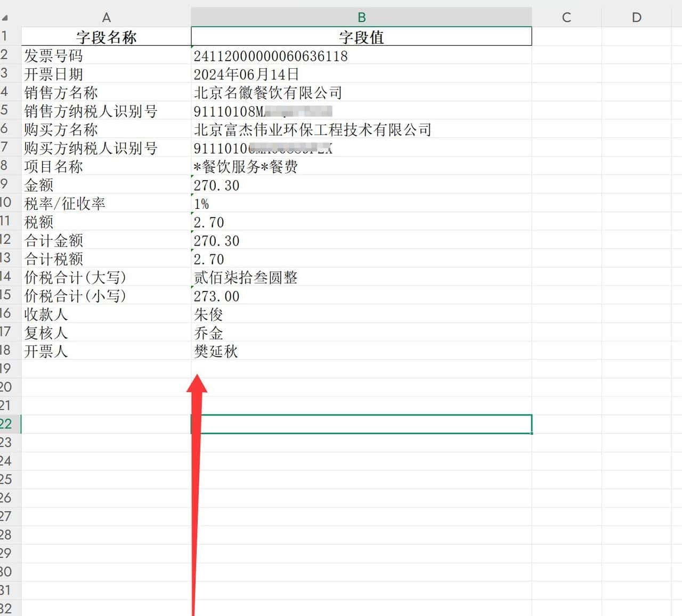The width and height of the screenshot is (682, 616).
Task: Click cell labeled 税率/征收率
Action: pos(106,204)
